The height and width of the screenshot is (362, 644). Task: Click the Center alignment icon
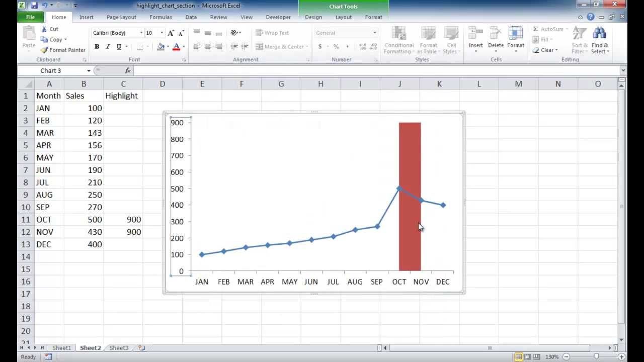pos(208,47)
